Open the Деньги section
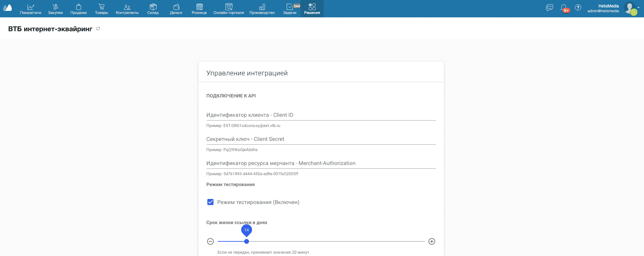Image resolution: width=644 pixels, height=256 pixels. [x=176, y=9]
